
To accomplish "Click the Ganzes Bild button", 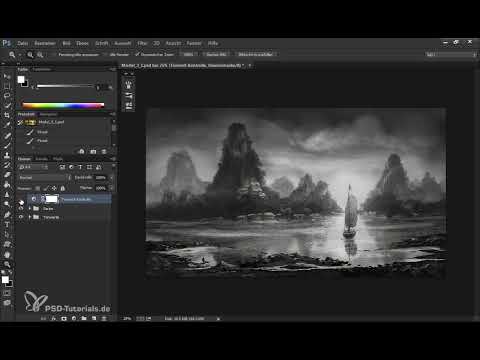I will 216,54.
